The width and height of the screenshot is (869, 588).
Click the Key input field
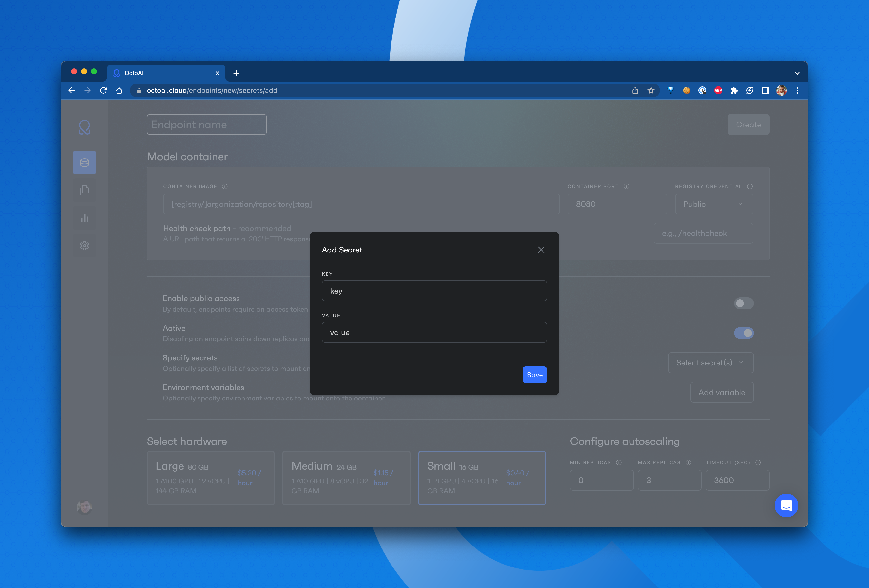click(434, 291)
